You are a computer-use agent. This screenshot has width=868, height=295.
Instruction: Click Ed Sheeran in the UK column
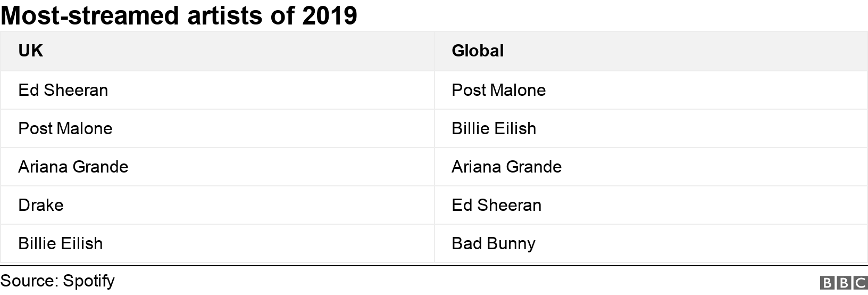(x=63, y=90)
